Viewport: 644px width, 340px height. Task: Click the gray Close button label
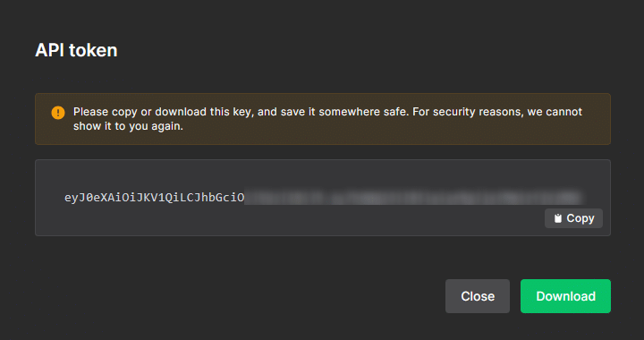[478, 296]
